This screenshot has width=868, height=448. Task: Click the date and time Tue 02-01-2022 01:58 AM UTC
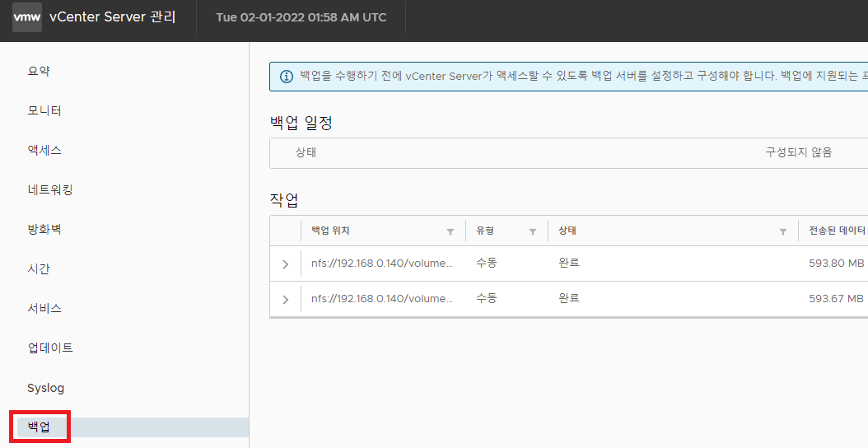[x=301, y=17]
